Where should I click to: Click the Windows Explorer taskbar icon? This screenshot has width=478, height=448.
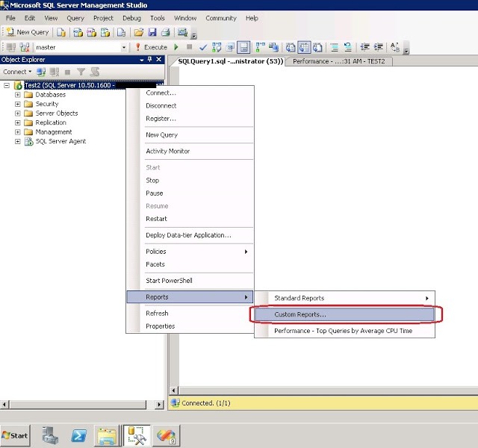pos(108,435)
